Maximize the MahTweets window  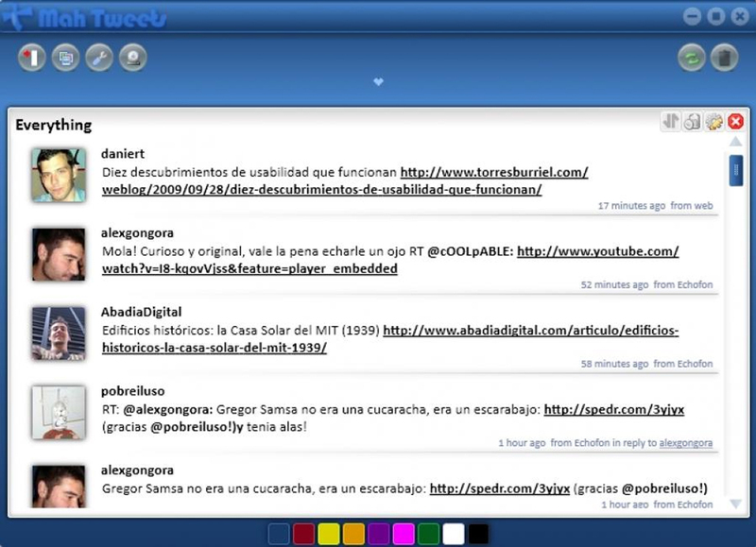[716, 16]
